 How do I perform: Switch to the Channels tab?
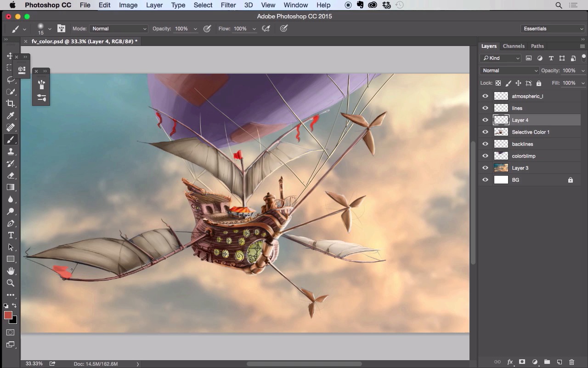[513, 46]
